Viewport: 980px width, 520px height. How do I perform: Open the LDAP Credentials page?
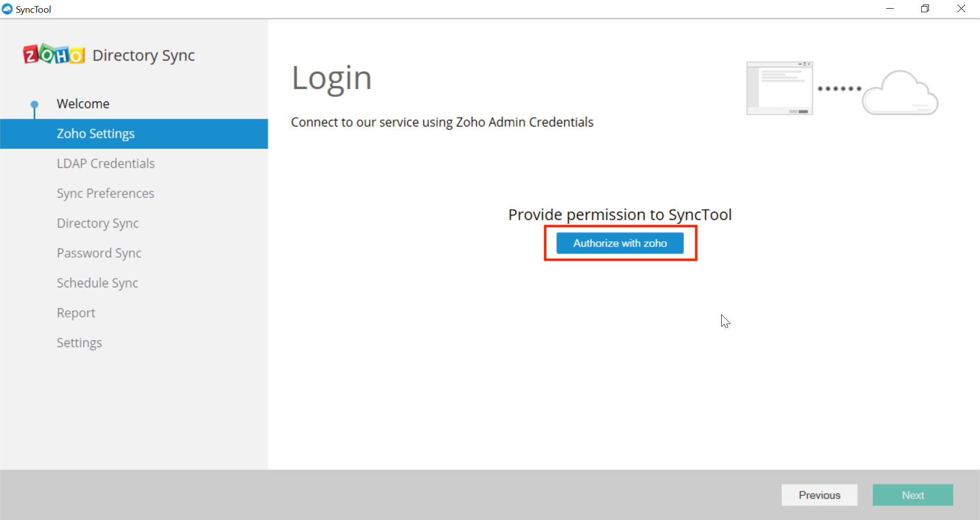click(106, 163)
